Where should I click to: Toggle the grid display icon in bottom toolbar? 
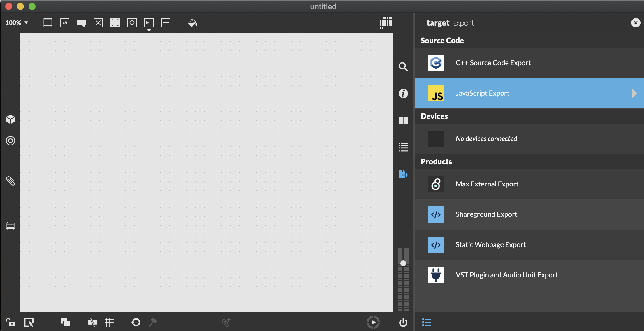(x=109, y=322)
